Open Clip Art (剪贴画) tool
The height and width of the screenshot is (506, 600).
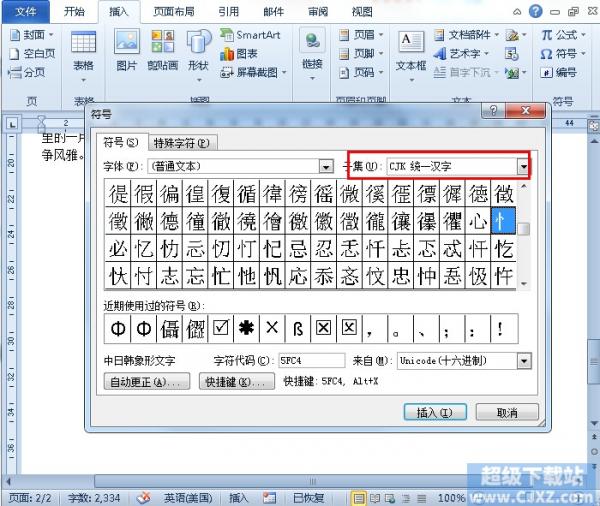coord(163,51)
